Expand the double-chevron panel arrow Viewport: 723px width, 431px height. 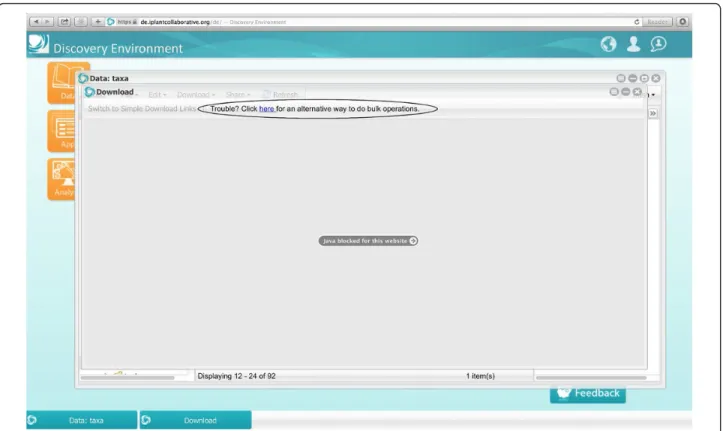653,113
